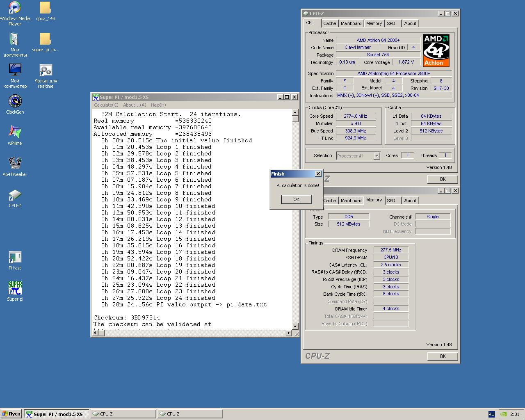Launch the wPrime desktop icon
The width and height of the screenshot is (525, 420).
tap(15, 136)
